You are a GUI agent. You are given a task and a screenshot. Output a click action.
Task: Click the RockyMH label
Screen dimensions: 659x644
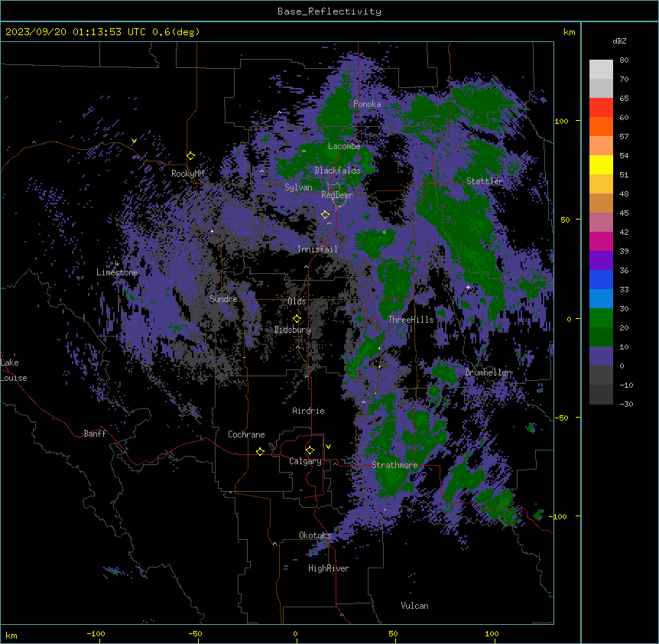pos(187,174)
